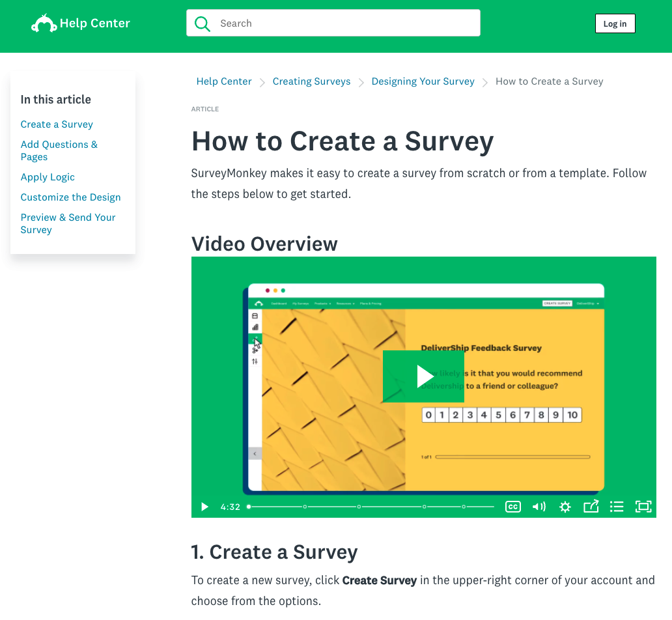
Task: Click the video share icon
Action: [591, 507]
